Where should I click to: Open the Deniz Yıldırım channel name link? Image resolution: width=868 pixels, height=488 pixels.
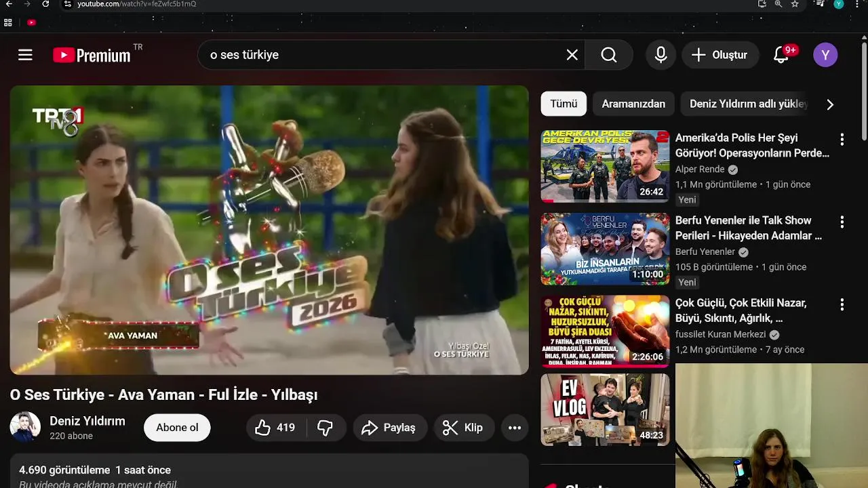coord(87,421)
